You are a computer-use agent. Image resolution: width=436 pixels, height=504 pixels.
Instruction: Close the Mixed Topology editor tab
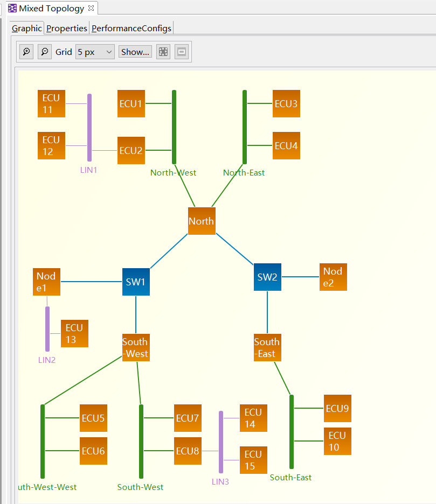[x=91, y=8]
